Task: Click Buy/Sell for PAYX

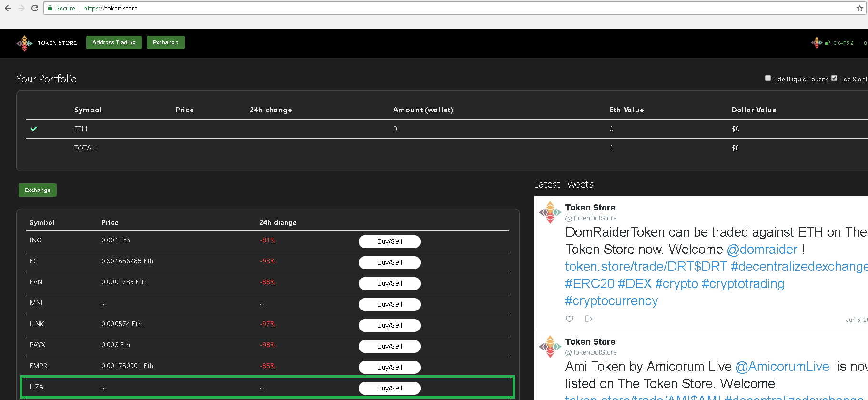Action: click(390, 346)
